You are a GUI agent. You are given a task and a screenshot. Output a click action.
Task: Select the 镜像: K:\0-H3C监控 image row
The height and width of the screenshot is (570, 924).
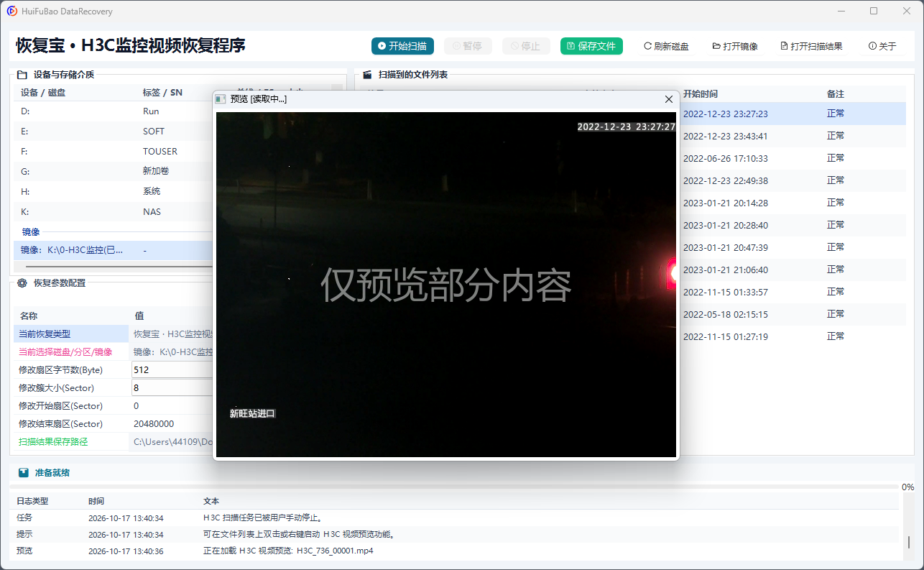coord(113,250)
